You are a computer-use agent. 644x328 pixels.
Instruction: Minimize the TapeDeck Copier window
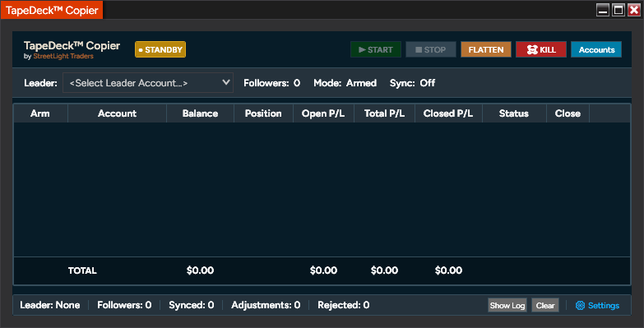click(x=603, y=10)
